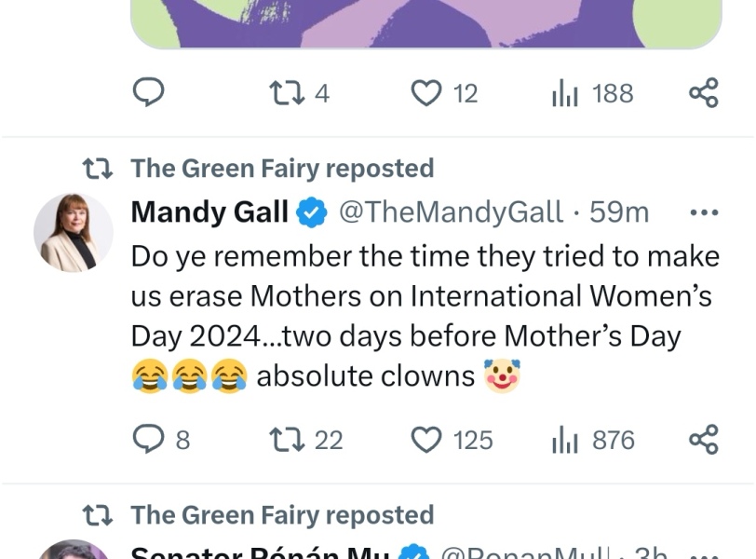The width and height of the screenshot is (756, 559).
Task: Open the more options menu on Mandy's tweet
Action: [x=705, y=211]
